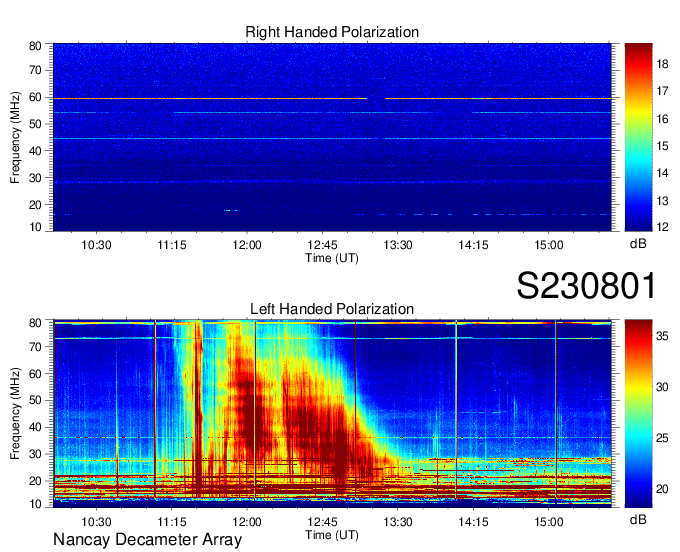
Task: Click the "35" value on the bottom colorbar
Action: [662, 336]
